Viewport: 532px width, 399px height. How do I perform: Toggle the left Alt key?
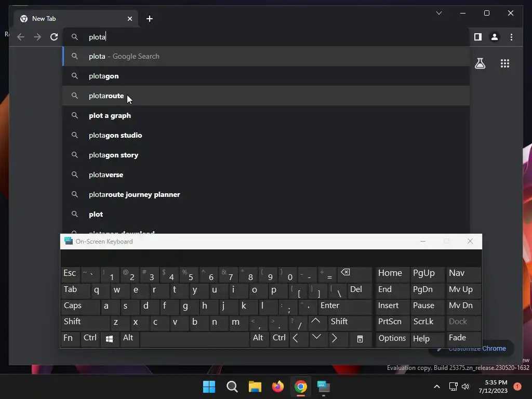(x=129, y=339)
